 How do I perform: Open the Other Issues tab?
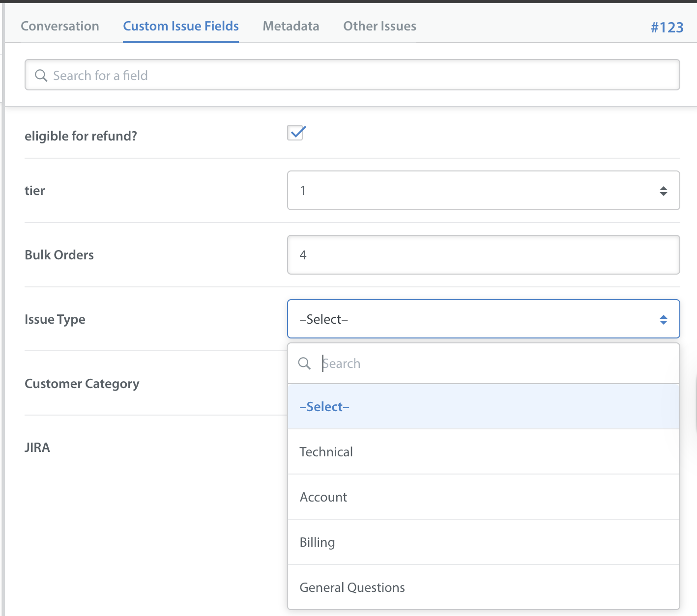coord(379,26)
